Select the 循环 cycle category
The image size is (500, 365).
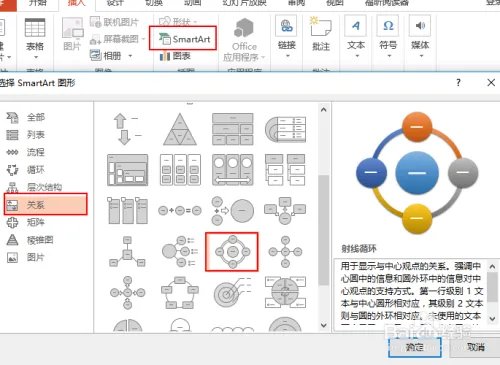pyautogui.click(x=26, y=170)
